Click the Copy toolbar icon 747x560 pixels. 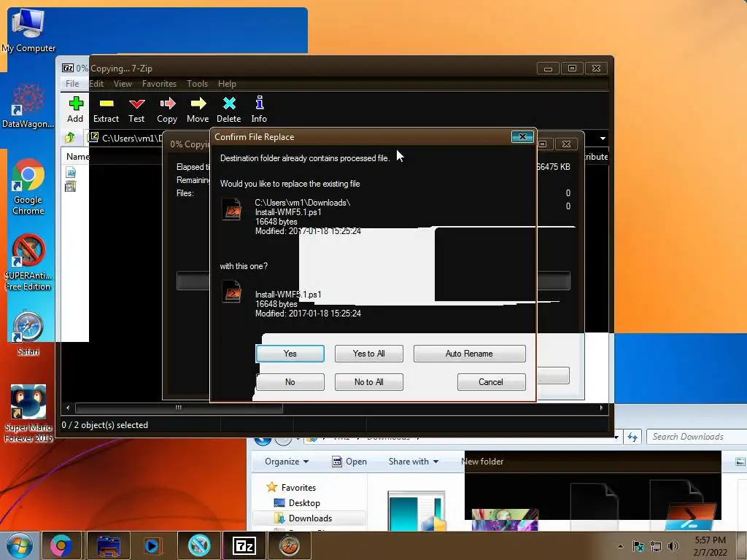[x=167, y=104]
